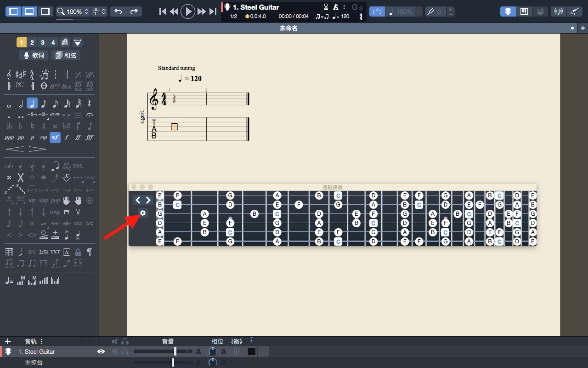
Task: Select the whole note duration
Action: [x=9, y=104]
